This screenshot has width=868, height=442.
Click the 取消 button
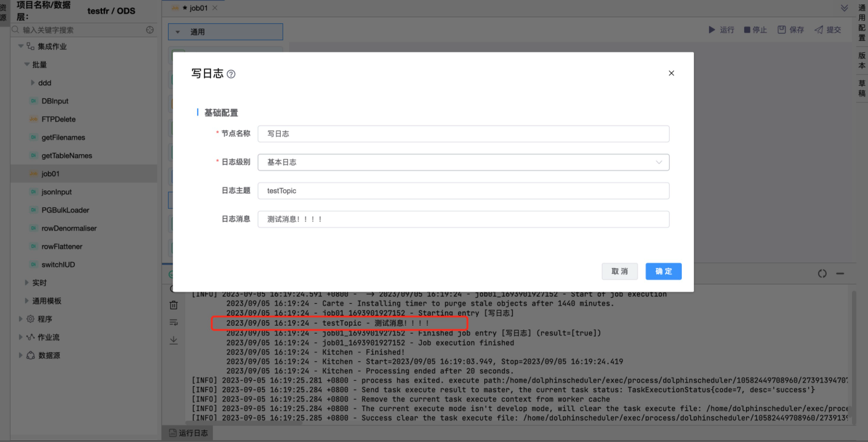pyautogui.click(x=620, y=271)
